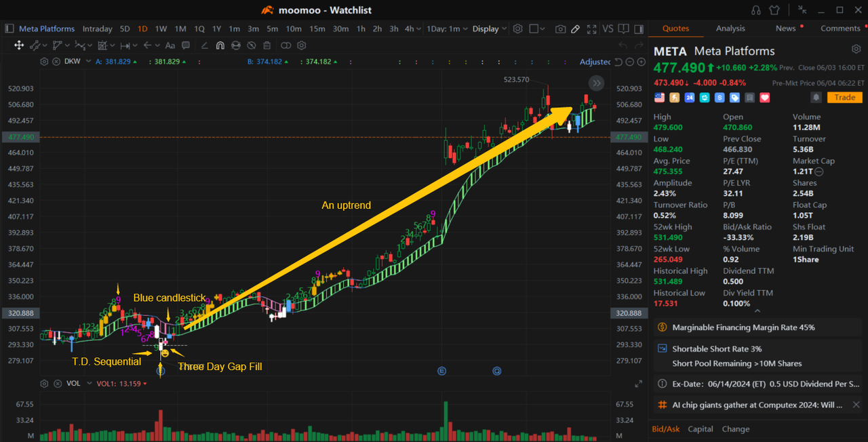The width and height of the screenshot is (868, 442).
Task: Toggle the left sidebar panel icon
Action: pyautogui.click(x=9, y=28)
